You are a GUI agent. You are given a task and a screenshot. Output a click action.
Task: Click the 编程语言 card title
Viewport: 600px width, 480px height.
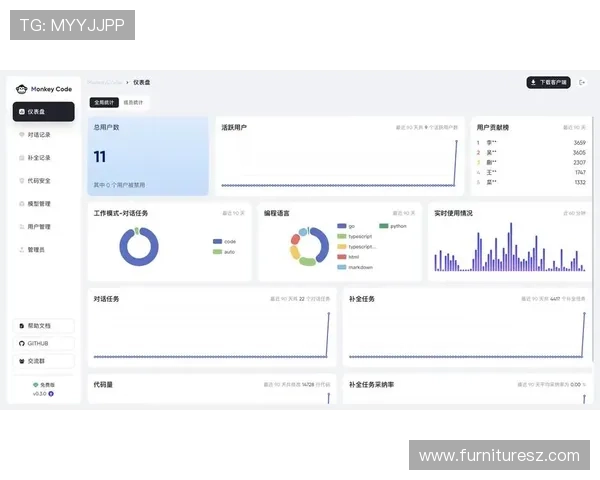click(277, 213)
